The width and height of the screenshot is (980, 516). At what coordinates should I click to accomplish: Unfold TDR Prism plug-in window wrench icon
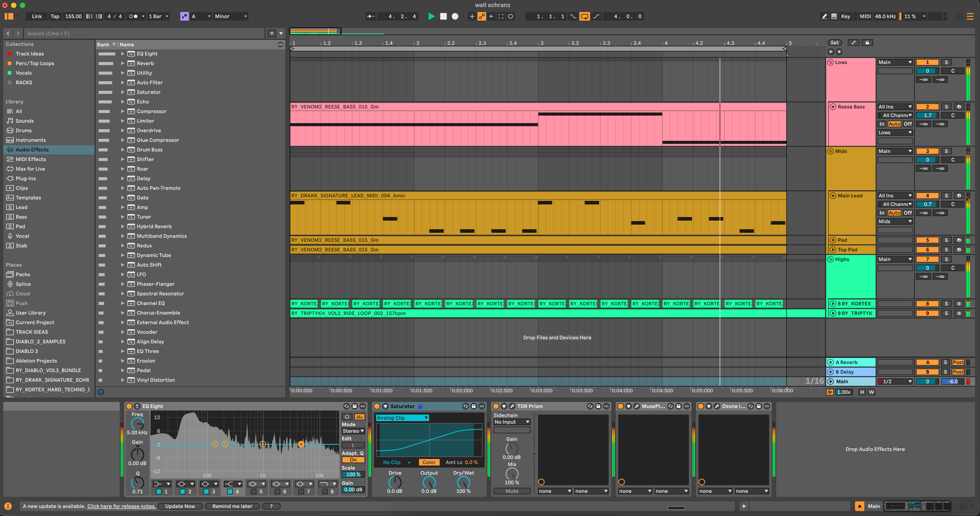(512, 406)
